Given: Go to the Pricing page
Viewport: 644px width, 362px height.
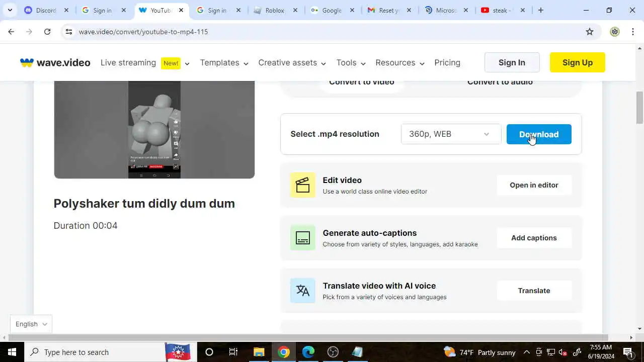Looking at the screenshot, I should tap(447, 63).
